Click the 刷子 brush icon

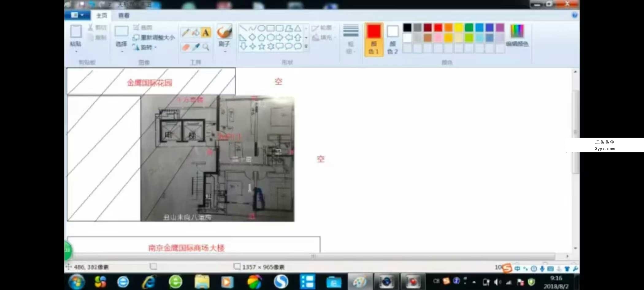click(224, 32)
